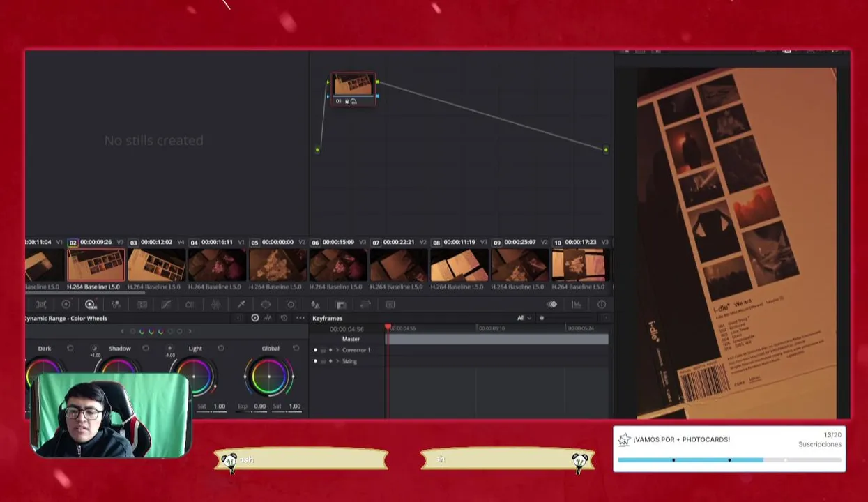
Task: Open the Color Wheels palette
Action: click(x=66, y=304)
